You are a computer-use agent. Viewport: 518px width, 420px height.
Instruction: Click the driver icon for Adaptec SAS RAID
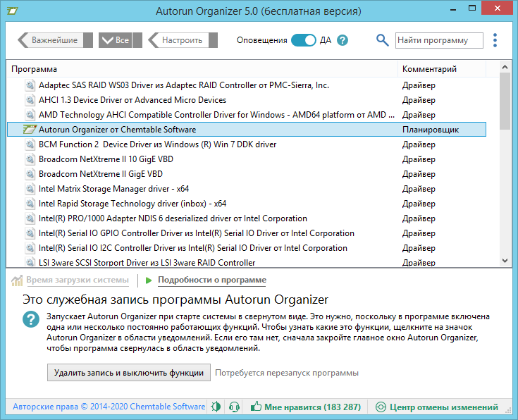30,85
